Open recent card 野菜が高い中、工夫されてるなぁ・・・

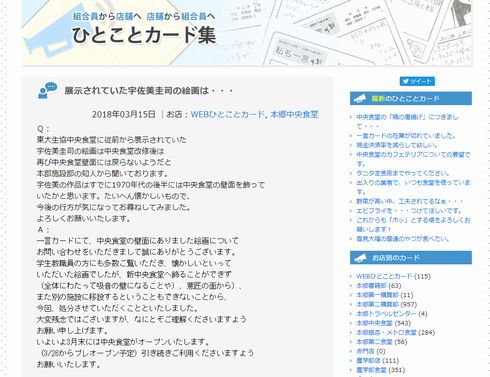pyautogui.click(x=410, y=201)
